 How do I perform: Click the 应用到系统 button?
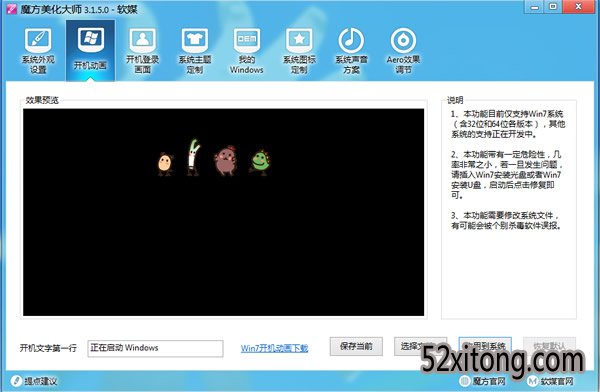point(485,346)
